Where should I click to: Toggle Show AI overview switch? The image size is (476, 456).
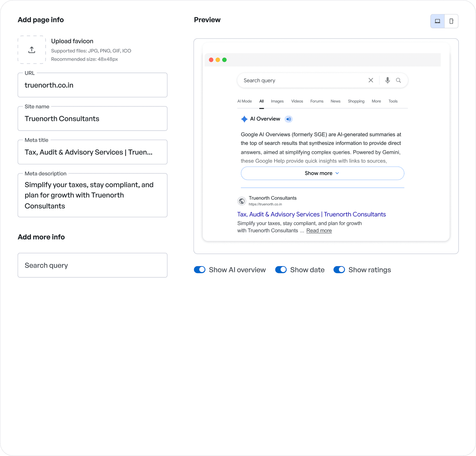click(x=200, y=270)
